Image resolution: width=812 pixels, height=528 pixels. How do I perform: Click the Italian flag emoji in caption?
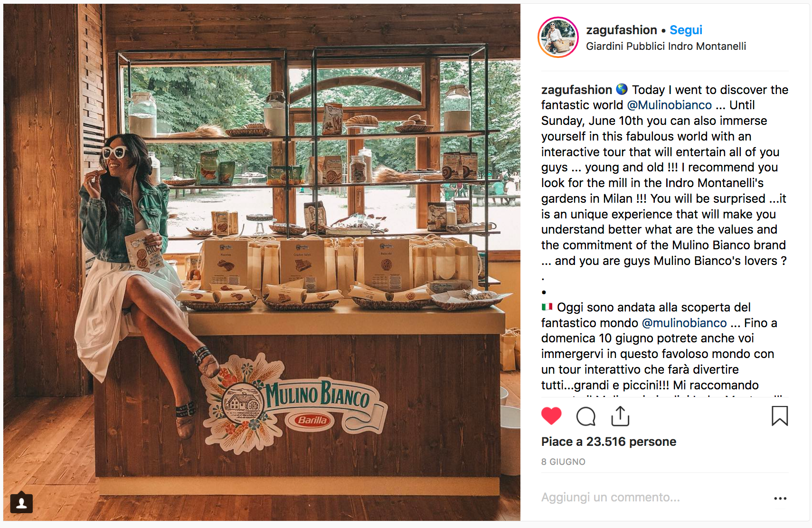point(547,307)
